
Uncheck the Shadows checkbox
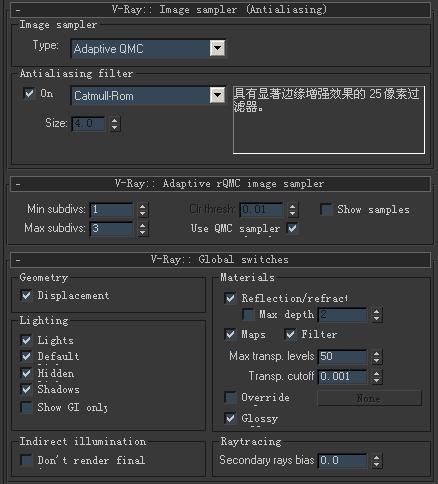(x=26, y=389)
